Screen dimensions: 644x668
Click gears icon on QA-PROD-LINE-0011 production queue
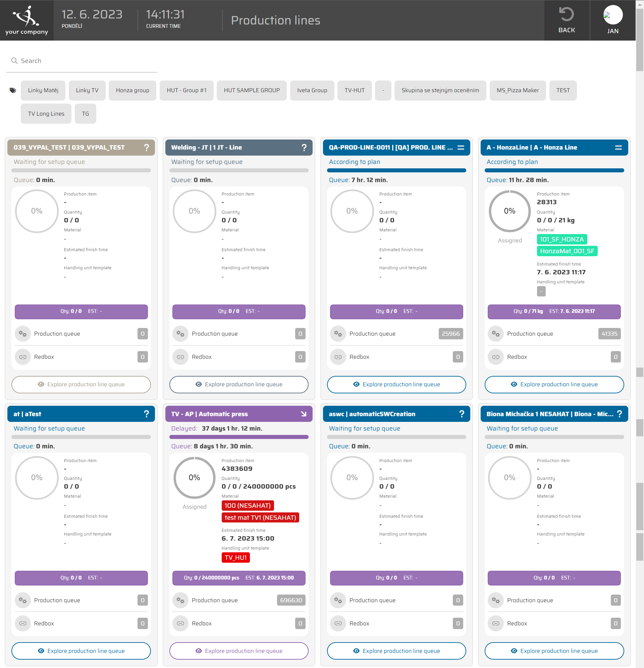pos(338,334)
